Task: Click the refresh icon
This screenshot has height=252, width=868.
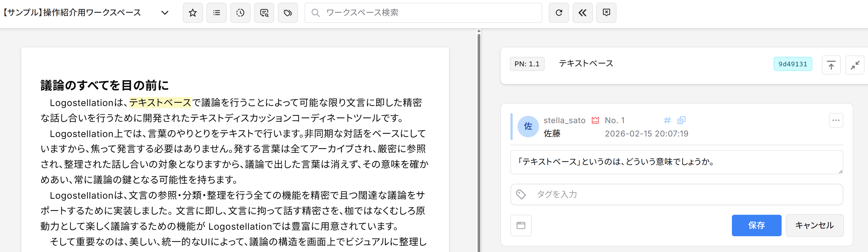Action: (x=559, y=13)
